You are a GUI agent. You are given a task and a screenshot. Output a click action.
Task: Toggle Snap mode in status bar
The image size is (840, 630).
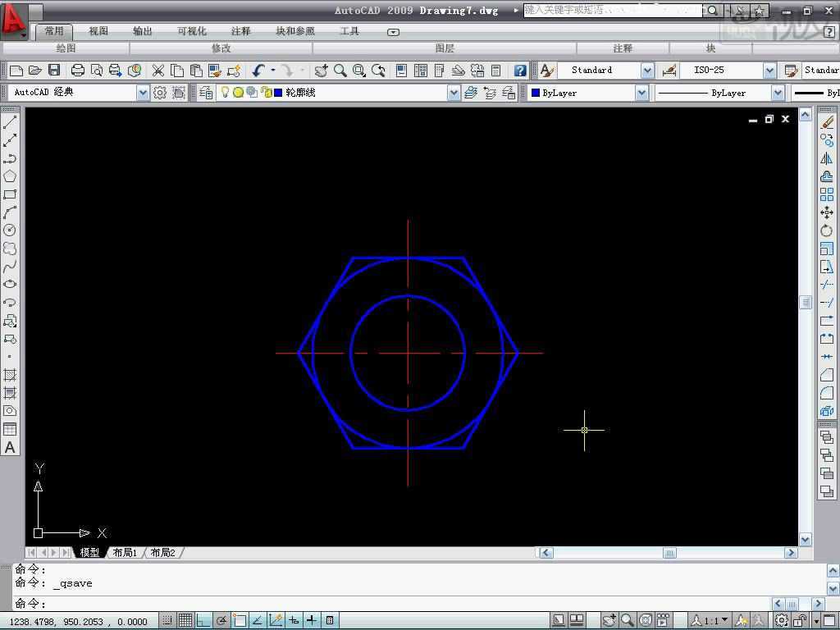[167, 620]
